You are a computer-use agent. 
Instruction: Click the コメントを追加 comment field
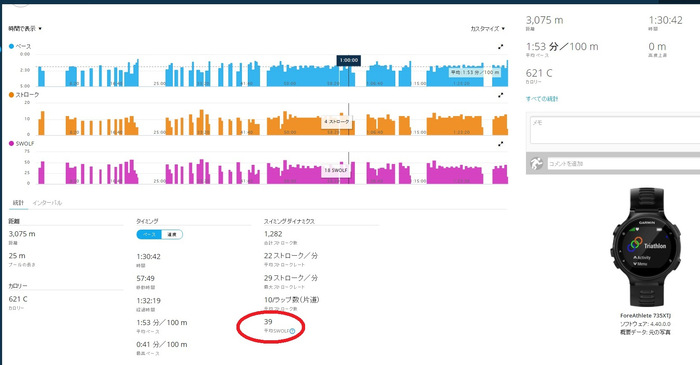click(x=623, y=164)
